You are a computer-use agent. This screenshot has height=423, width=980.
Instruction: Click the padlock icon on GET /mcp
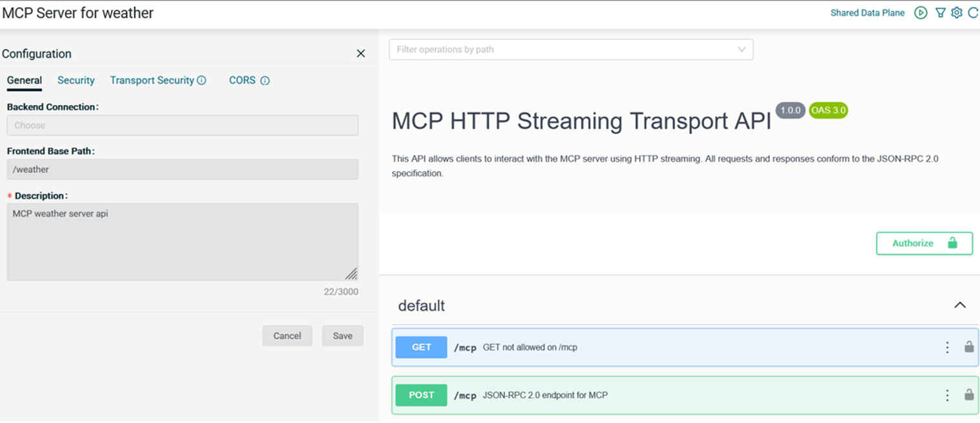point(969,347)
